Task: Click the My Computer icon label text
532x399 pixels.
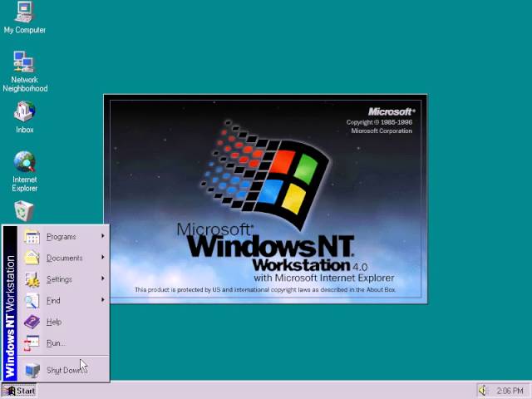Action: tap(25, 30)
